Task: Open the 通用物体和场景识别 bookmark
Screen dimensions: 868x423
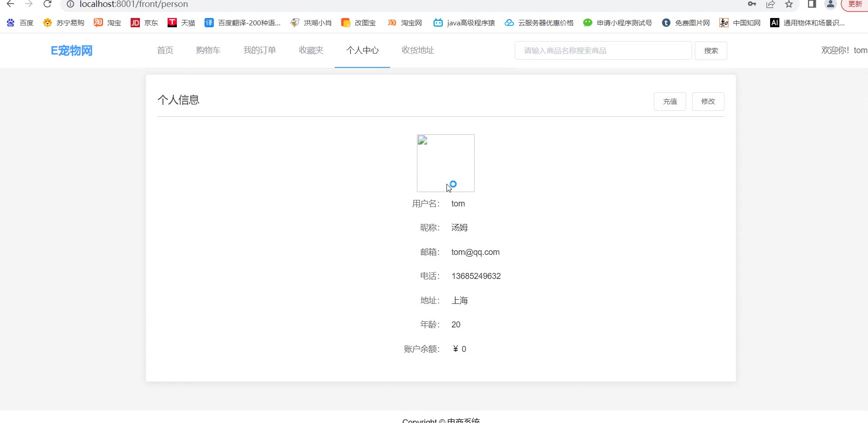Action: (807, 23)
